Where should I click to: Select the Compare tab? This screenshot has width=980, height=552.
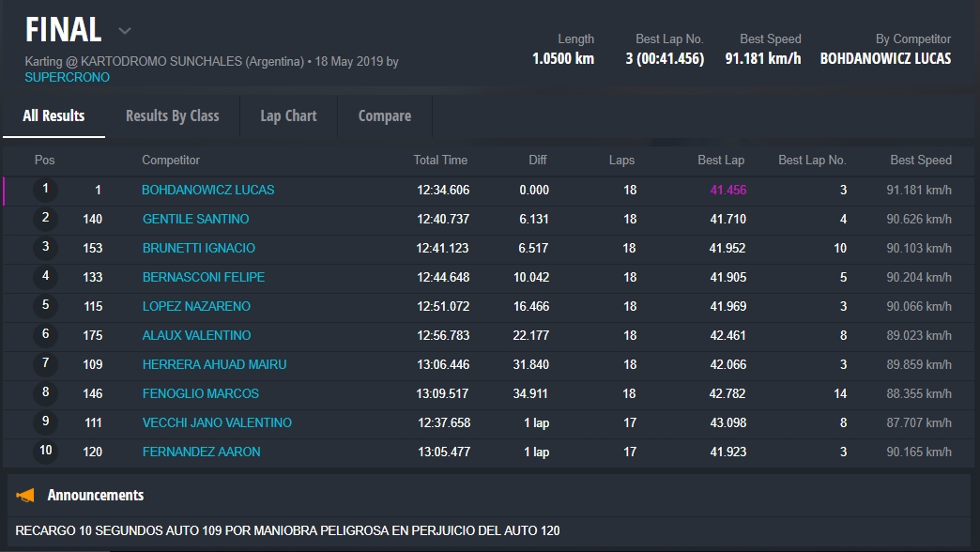point(384,115)
